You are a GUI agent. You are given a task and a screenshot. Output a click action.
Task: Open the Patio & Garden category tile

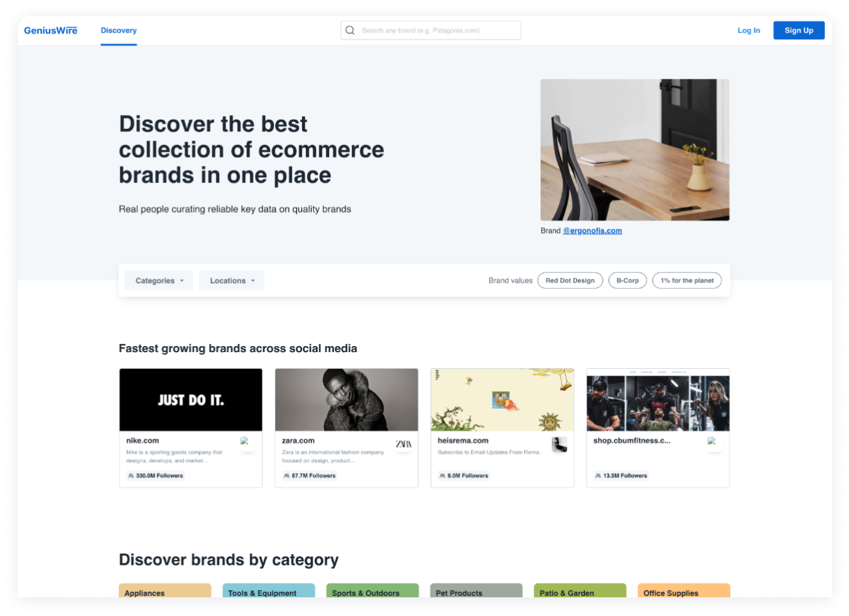(x=580, y=591)
